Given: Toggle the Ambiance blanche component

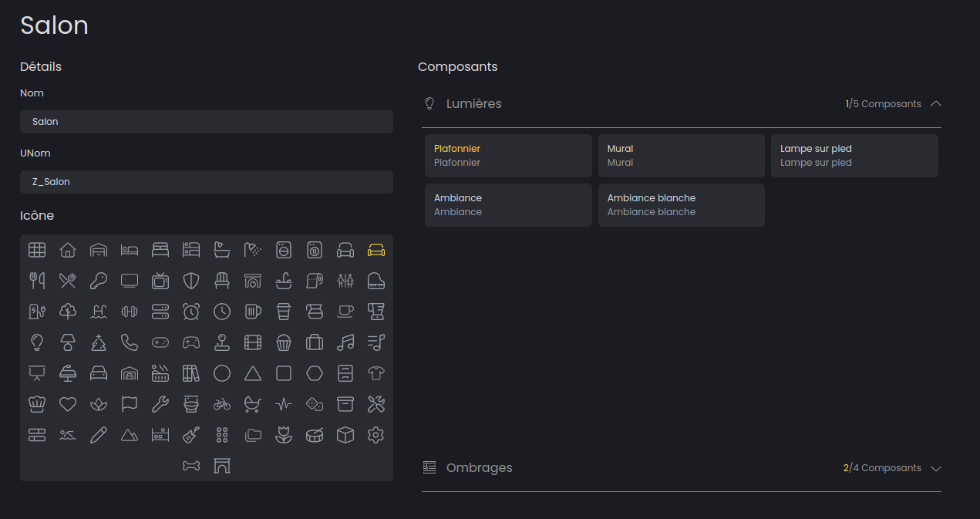Looking at the screenshot, I should pos(681,205).
